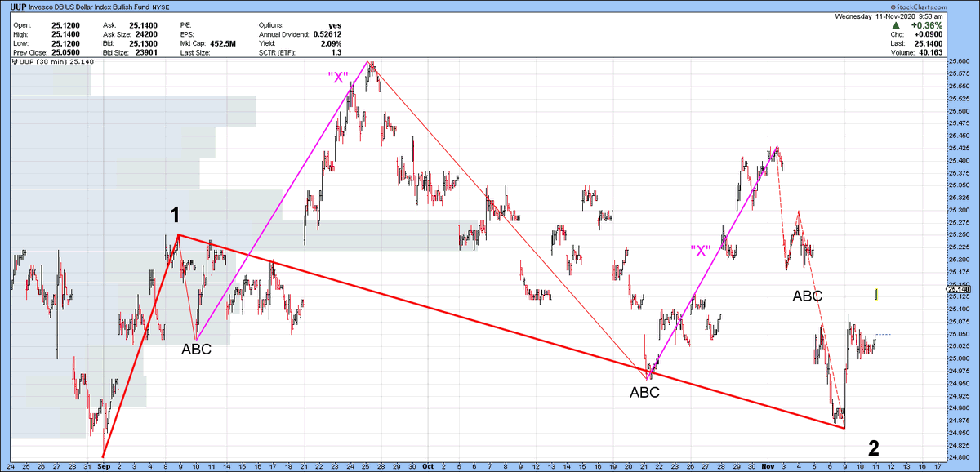Click the 25.500 price axis label

pyautogui.click(x=960, y=111)
